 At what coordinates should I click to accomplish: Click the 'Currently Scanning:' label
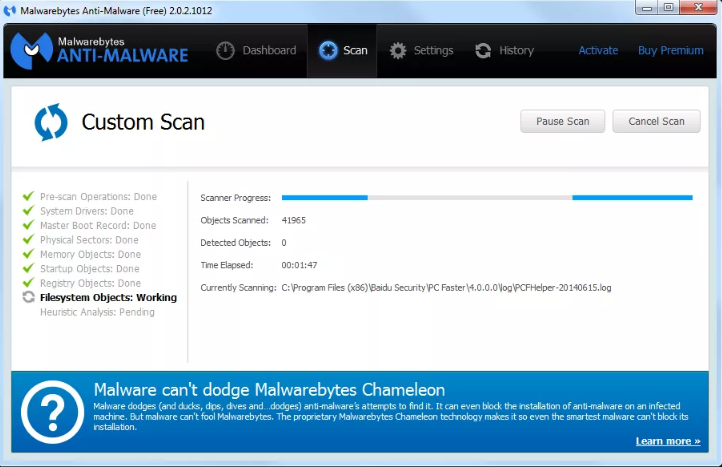[239, 288]
